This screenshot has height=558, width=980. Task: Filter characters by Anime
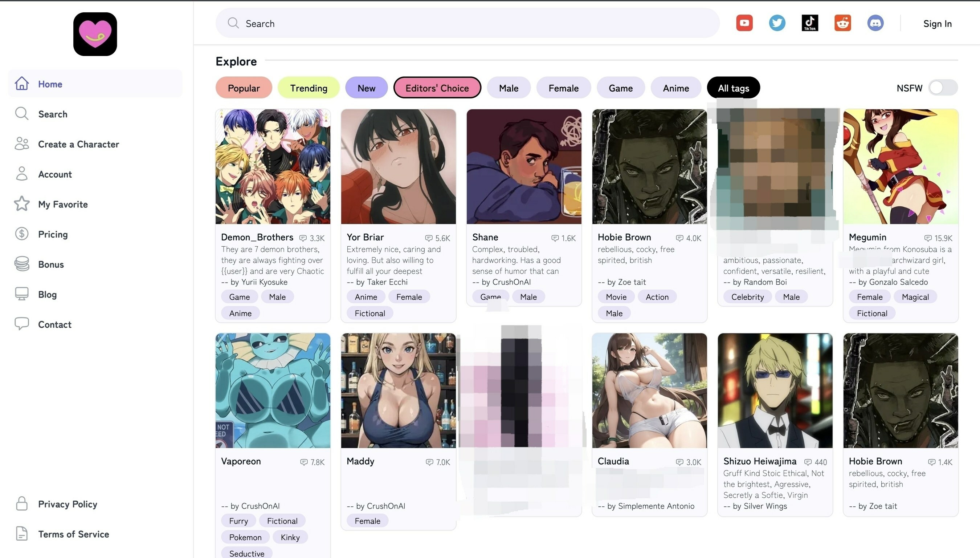click(x=676, y=88)
